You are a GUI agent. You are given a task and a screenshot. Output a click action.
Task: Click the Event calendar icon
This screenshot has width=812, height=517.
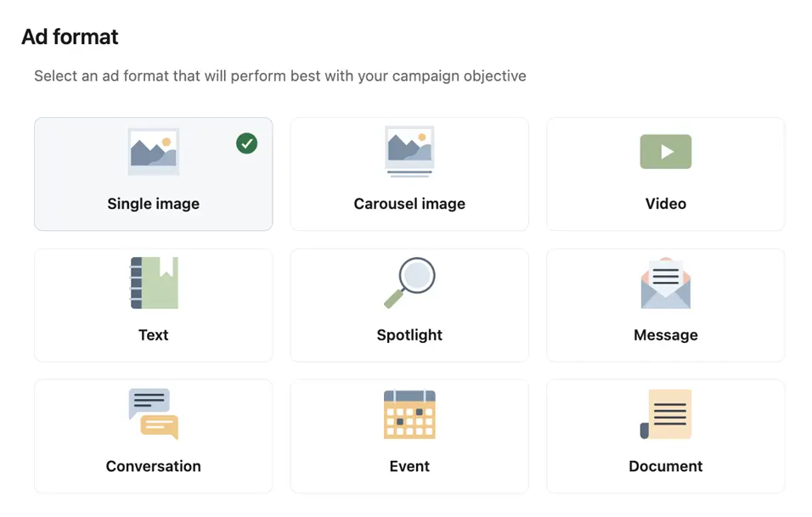tap(409, 414)
